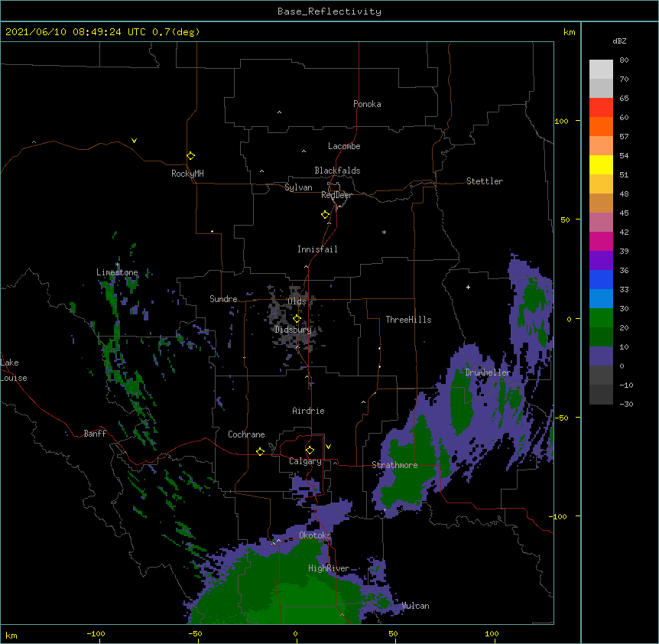Select the Didsbury label
Screen dimensions: 659x644
(294, 330)
